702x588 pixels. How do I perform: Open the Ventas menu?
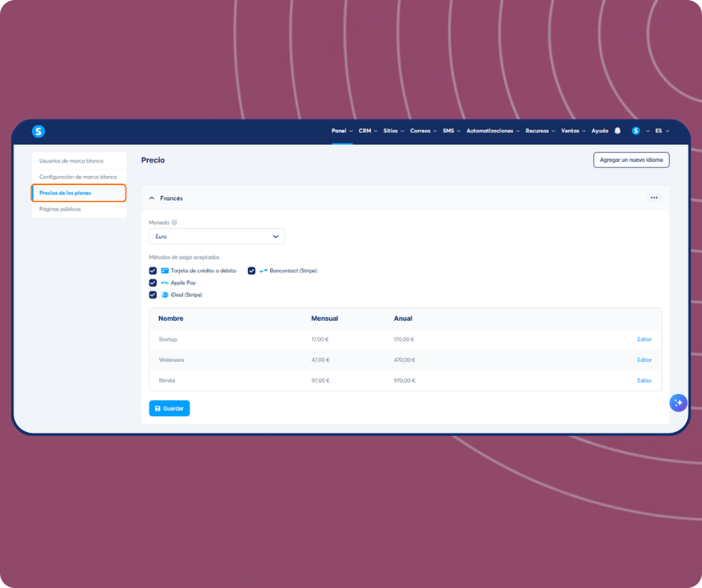(x=573, y=131)
